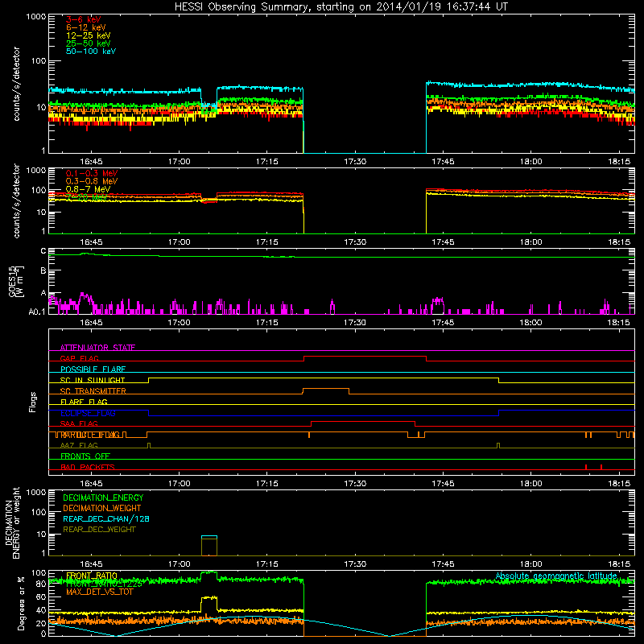644x644 pixels.
Task: Select the ATTENUATOR_STATE flag label
Action: [97, 348]
